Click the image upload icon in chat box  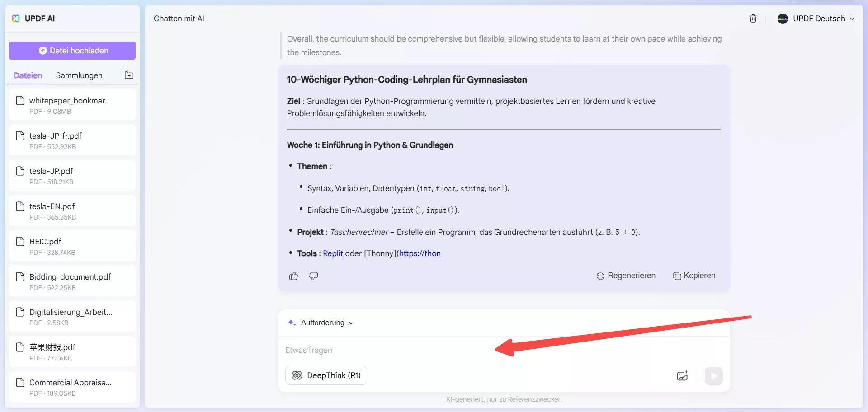point(682,376)
